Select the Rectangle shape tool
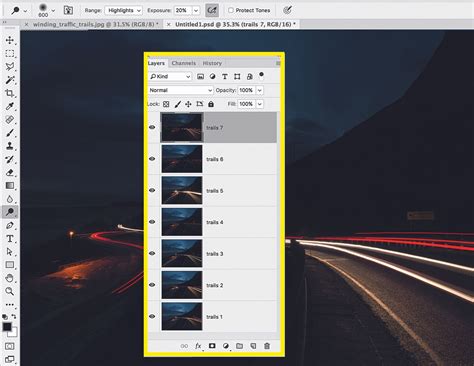 pyautogui.click(x=10, y=265)
